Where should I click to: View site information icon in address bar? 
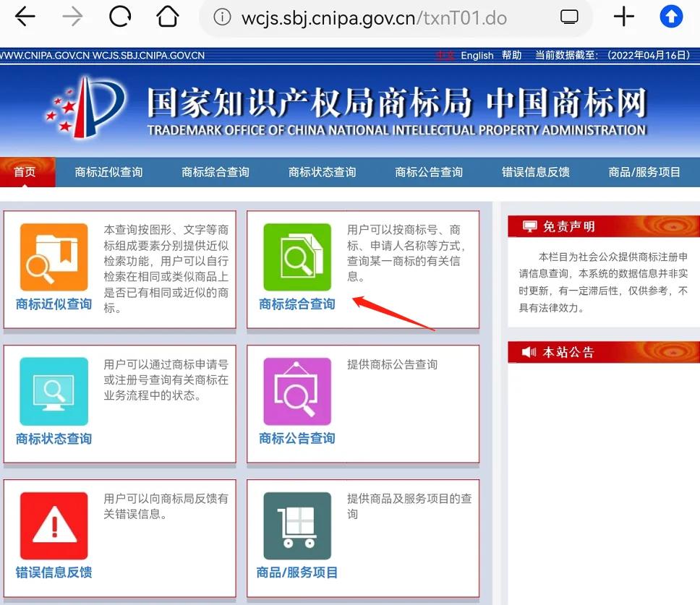coord(222,17)
